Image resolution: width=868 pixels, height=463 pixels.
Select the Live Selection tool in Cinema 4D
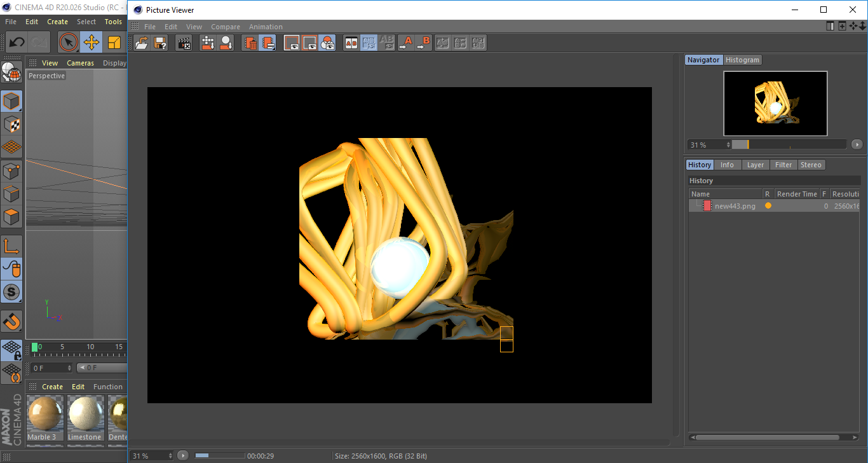[x=69, y=43]
